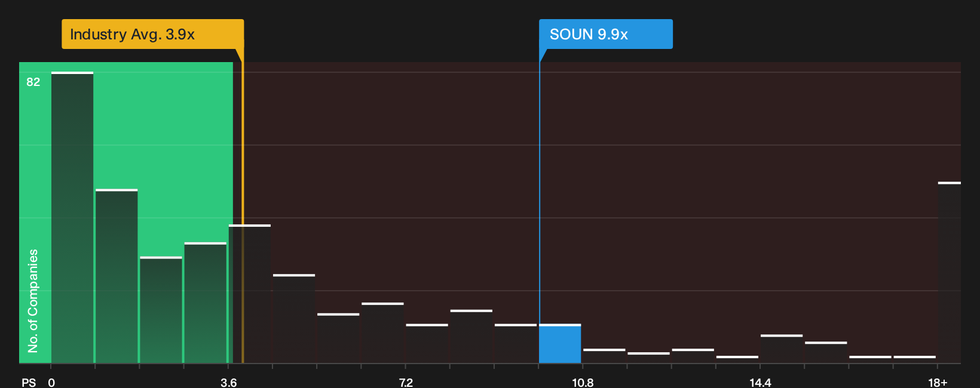
Task: Click the 18+ axis tick label
Action: (938, 383)
